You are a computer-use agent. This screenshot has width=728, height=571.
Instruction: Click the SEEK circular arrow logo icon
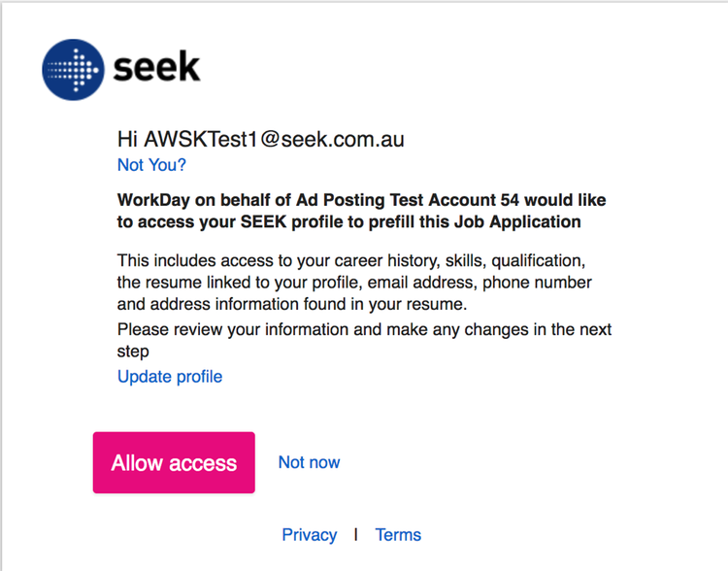tap(74, 69)
